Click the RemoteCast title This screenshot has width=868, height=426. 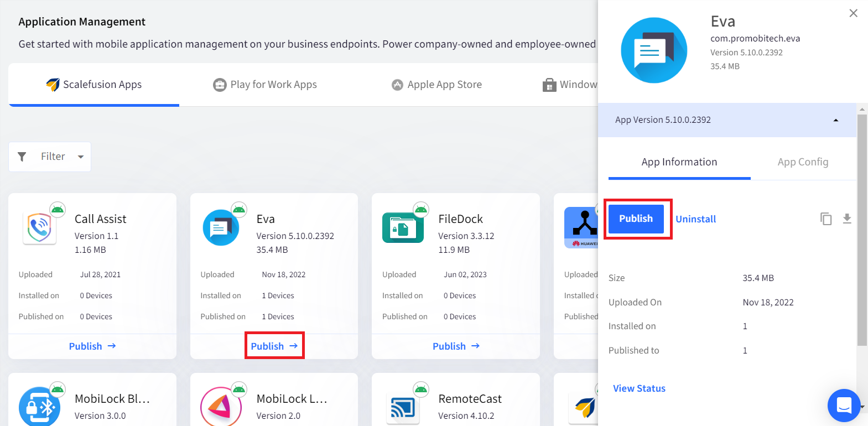coord(470,399)
